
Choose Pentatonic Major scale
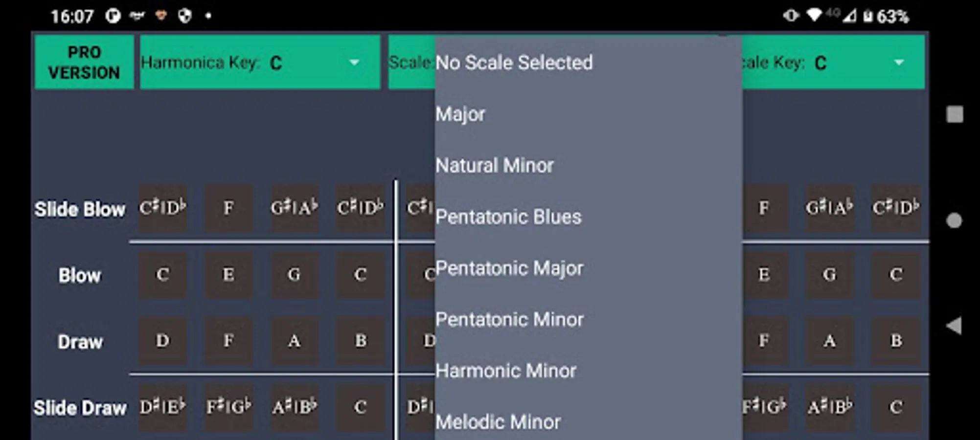click(x=509, y=268)
